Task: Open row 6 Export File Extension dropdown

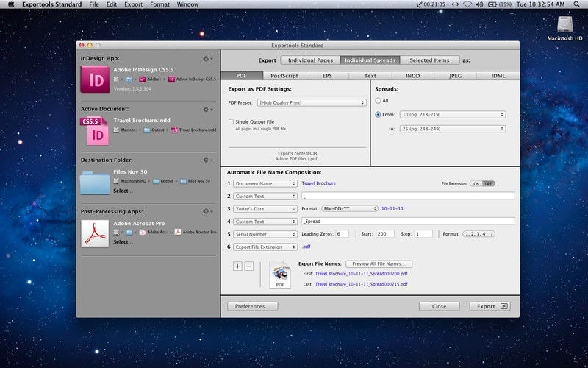Action: click(x=265, y=247)
